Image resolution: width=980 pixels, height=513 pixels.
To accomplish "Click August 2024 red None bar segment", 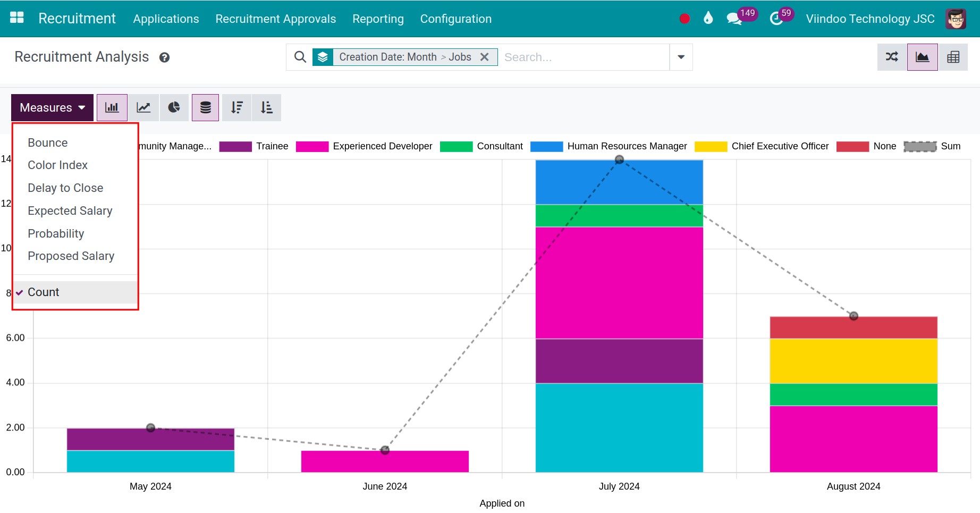I will click(854, 328).
